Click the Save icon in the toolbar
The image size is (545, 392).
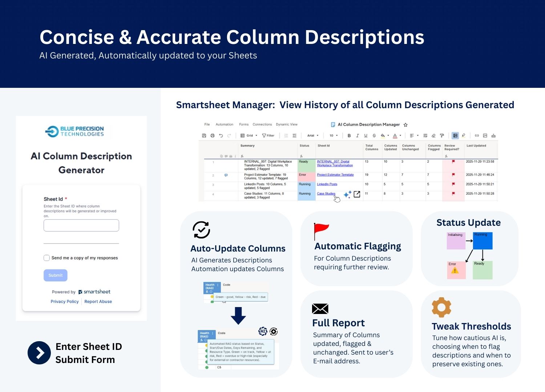pos(204,136)
